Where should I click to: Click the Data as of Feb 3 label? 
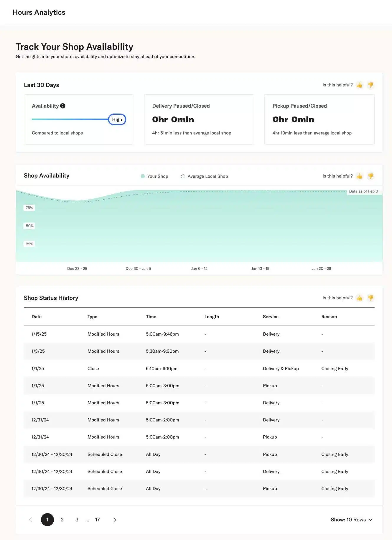pyautogui.click(x=363, y=191)
